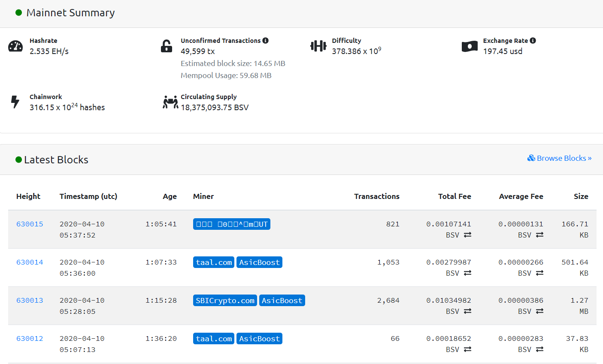Screen dimensions: 603x364
Task: Click the Chainwork lightning bolt icon
Action: tap(15, 102)
